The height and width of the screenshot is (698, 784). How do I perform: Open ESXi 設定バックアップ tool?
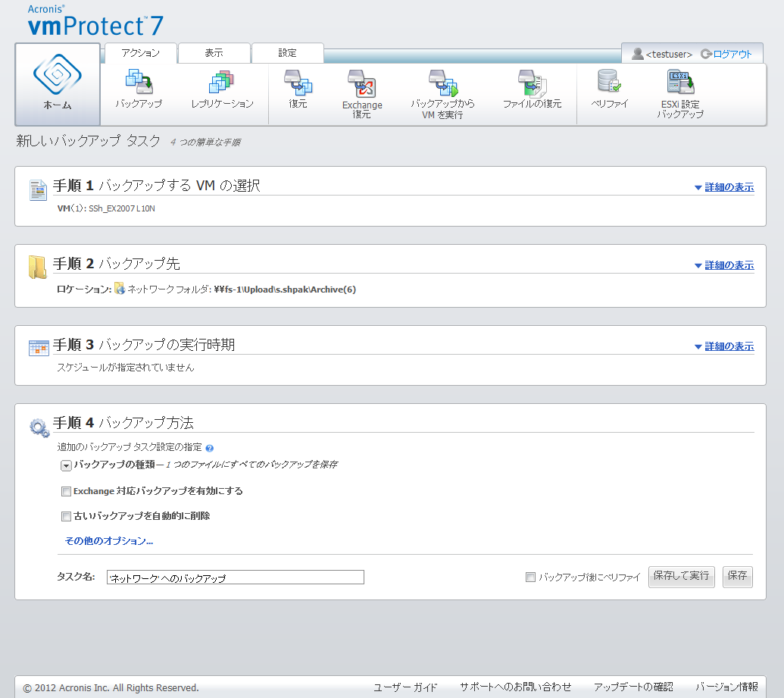click(680, 83)
